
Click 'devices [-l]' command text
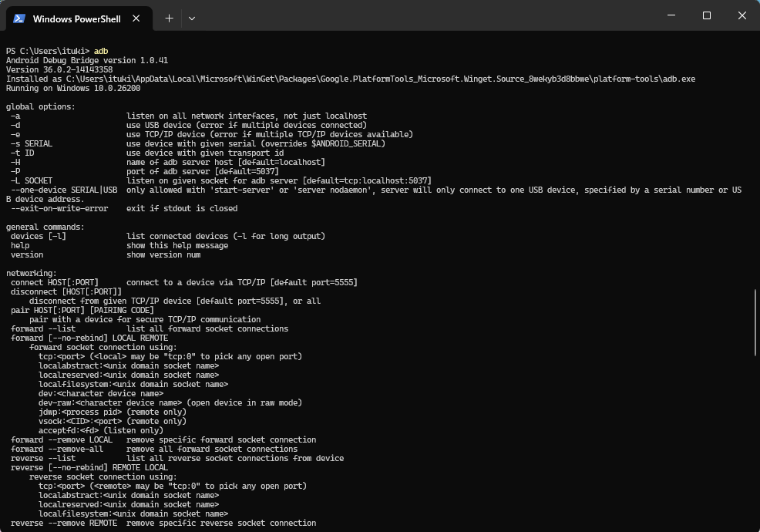click(x=39, y=236)
